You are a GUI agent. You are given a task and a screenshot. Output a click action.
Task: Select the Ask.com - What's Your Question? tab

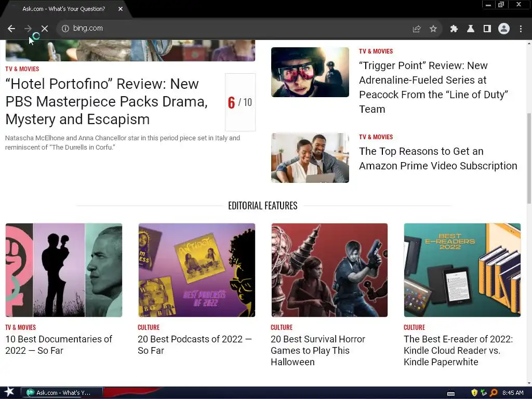click(x=64, y=9)
